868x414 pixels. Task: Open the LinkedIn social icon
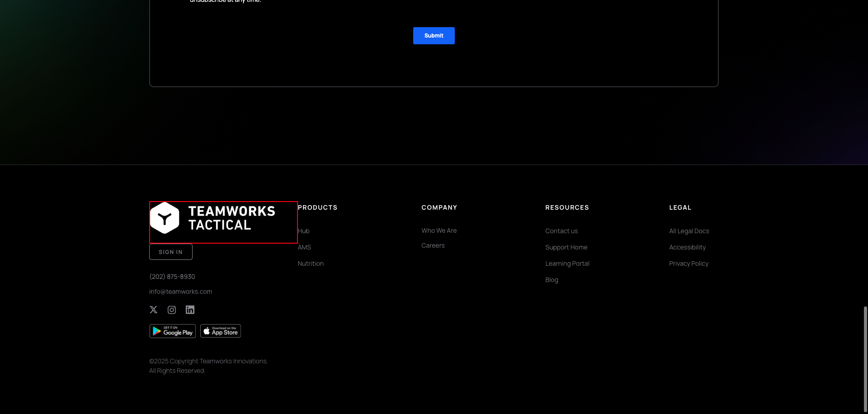click(x=190, y=310)
